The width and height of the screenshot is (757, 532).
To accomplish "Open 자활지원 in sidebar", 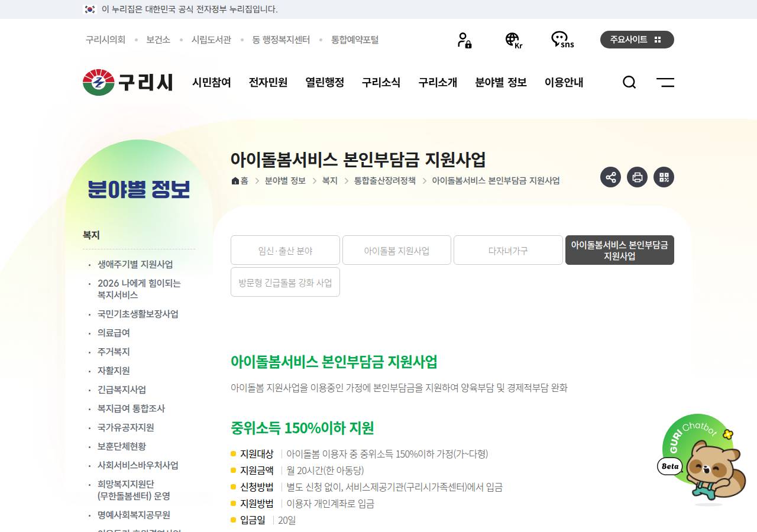I will (114, 371).
